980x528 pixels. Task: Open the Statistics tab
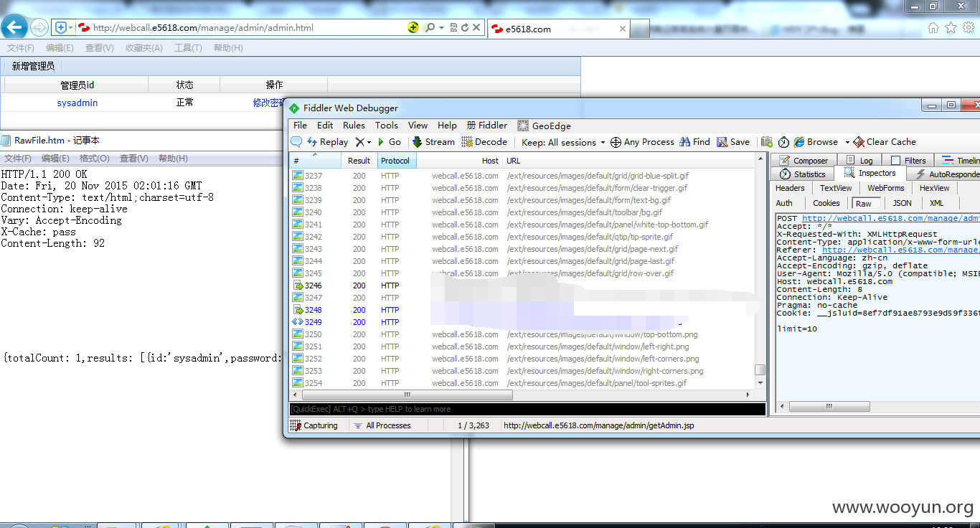pyautogui.click(x=803, y=174)
